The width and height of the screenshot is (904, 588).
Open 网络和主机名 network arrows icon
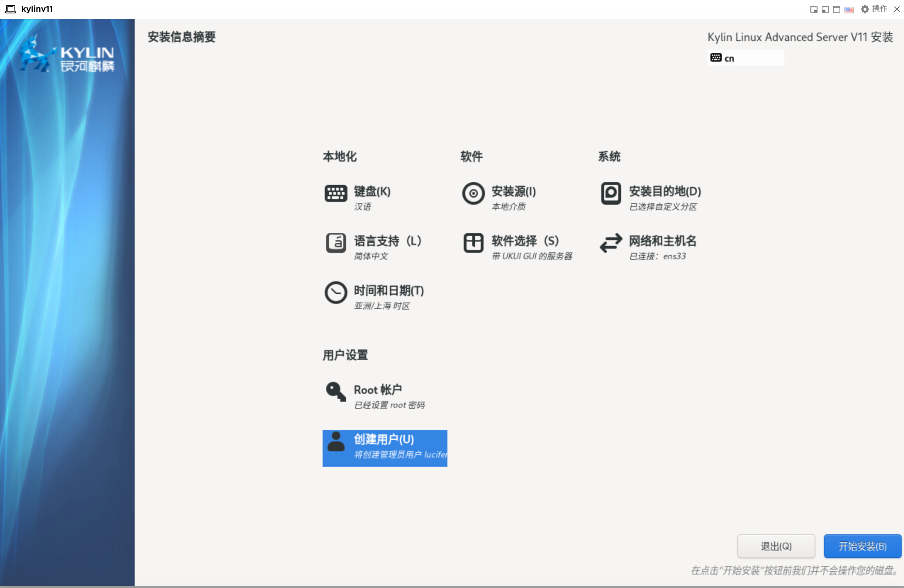(x=610, y=243)
